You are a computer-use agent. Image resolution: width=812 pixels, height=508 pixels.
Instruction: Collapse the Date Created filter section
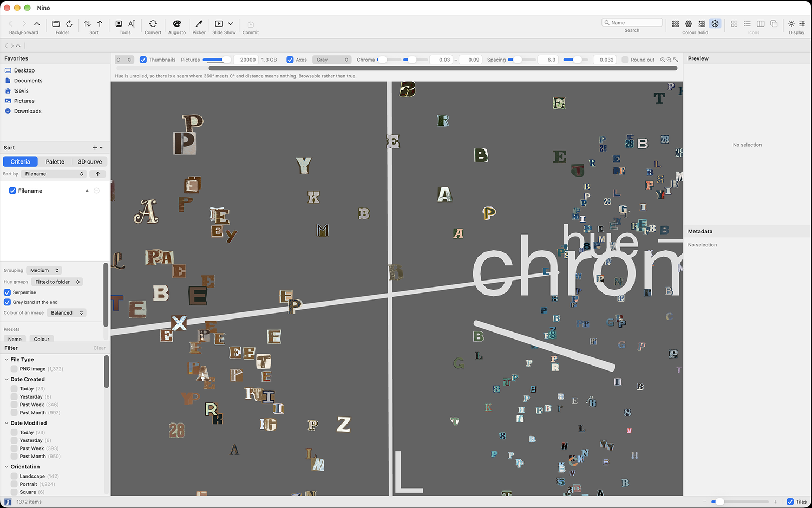6,380
